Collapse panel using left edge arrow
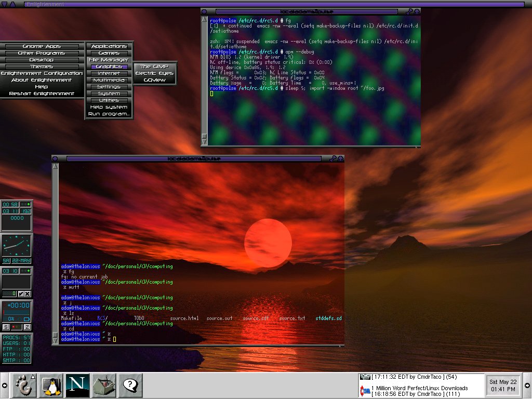The height and width of the screenshot is (399, 532). [x=4, y=385]
